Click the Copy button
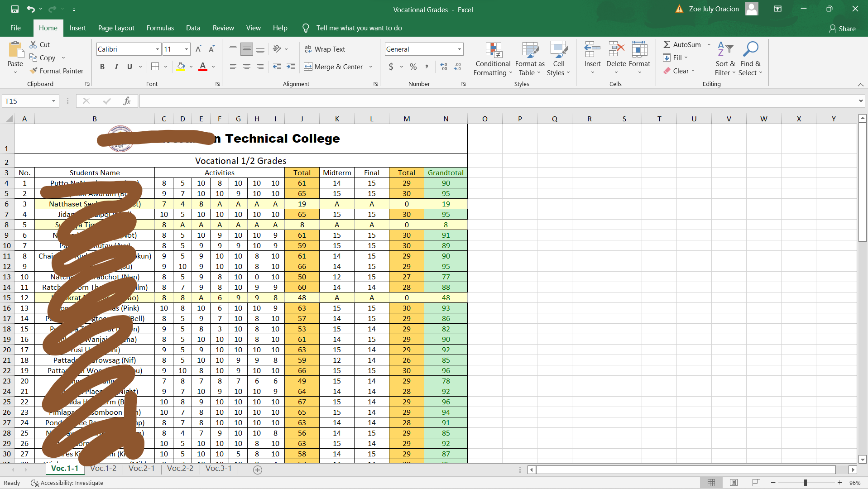Screen dimensions: 868x489 click(x=43, y=58)
